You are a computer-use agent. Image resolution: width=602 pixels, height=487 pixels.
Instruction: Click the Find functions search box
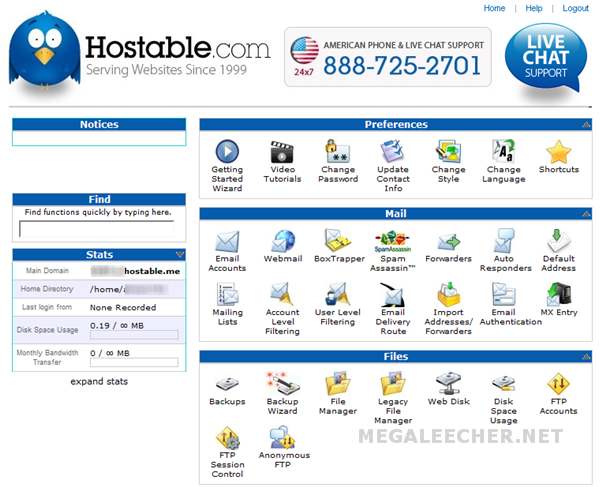point(97,229)
